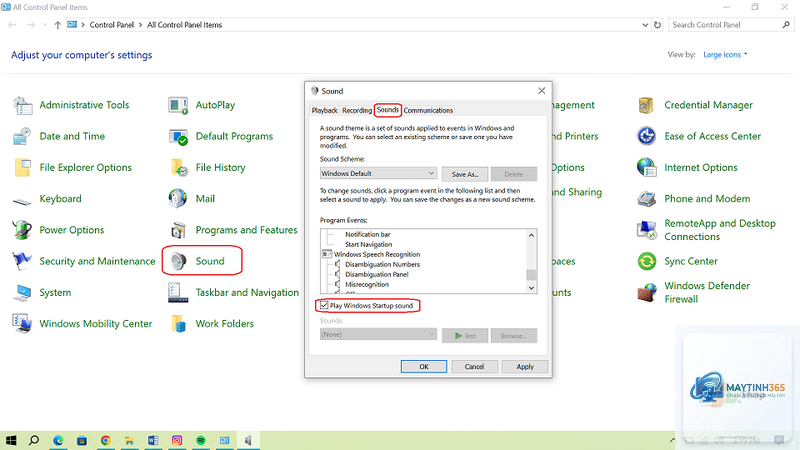The image size is (800, 450).
Task: Collapse the Windows Speech Recognition tree node
Action: (327, 254)
